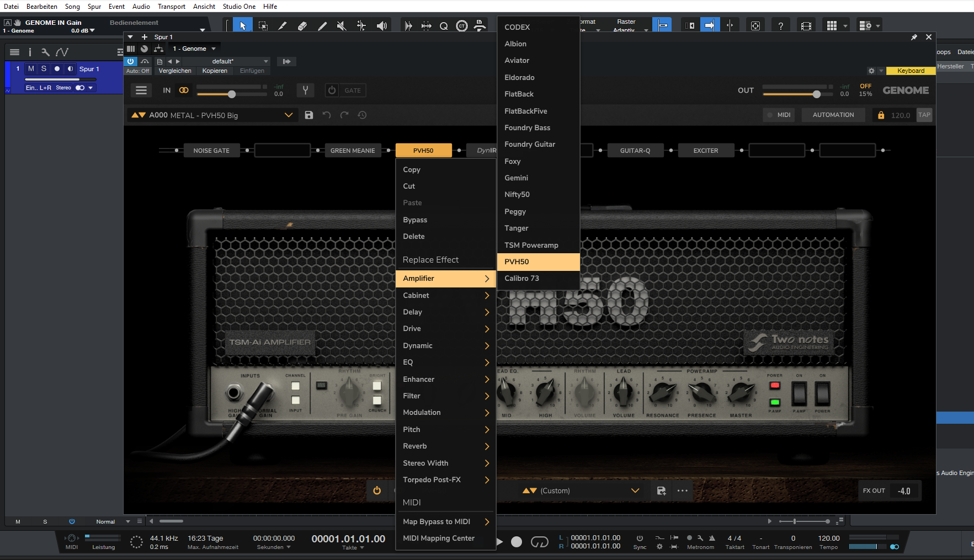The image size is (974, 560).
Task: Expand the Reverb submenu
Action: (x=446, y=446)
